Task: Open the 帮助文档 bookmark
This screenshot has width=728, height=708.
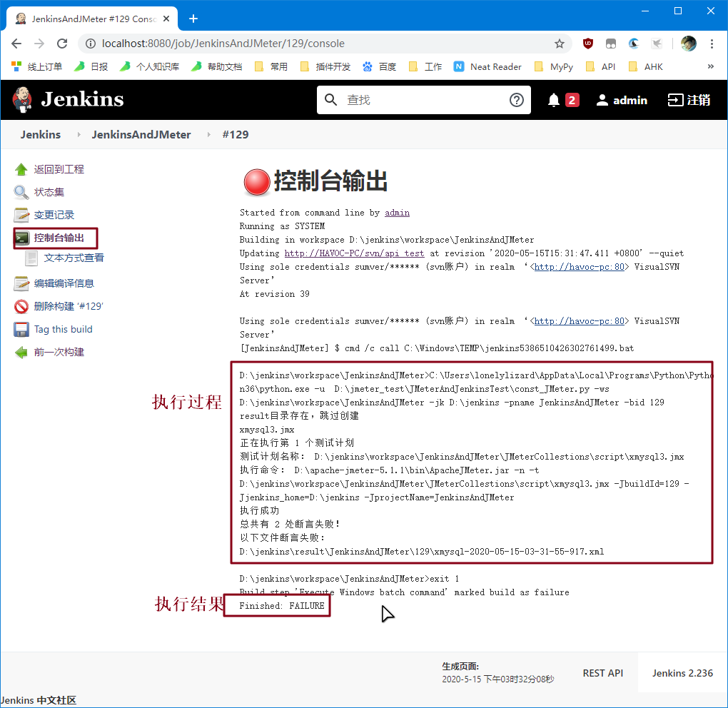Action: [217, 67]
